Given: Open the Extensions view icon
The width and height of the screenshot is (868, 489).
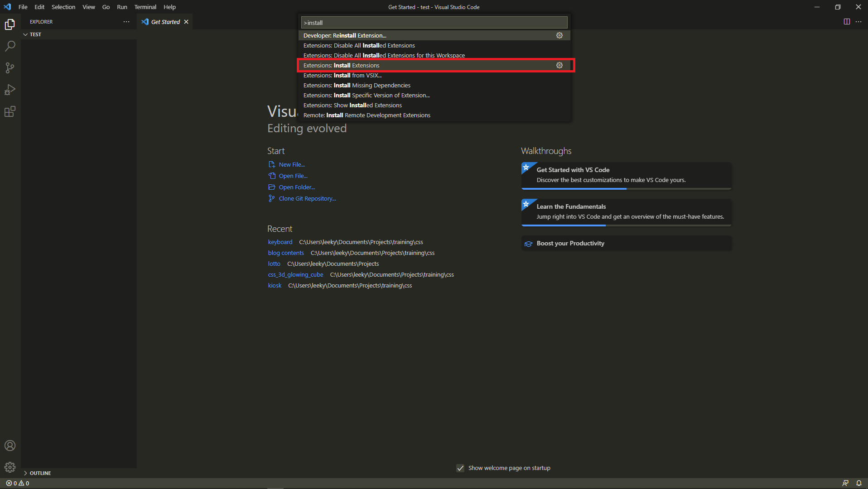Looking at the screenshot, I should click(10, 111).
